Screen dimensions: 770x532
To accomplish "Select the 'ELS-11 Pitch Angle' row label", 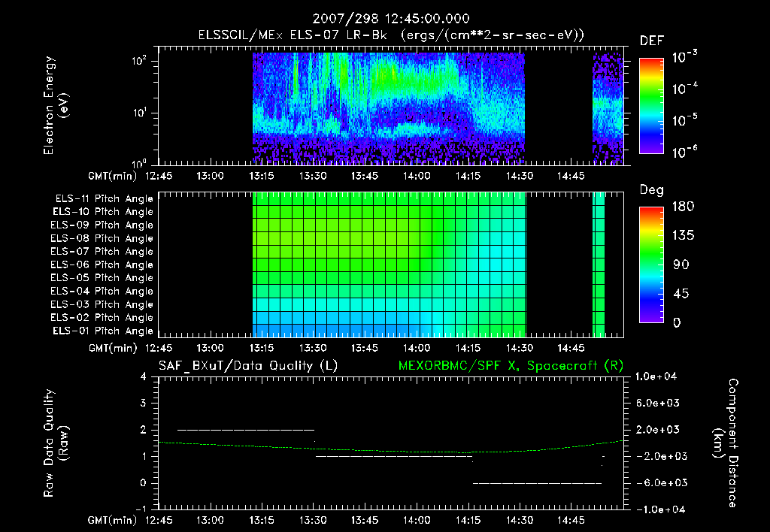I will click(104, 199).
